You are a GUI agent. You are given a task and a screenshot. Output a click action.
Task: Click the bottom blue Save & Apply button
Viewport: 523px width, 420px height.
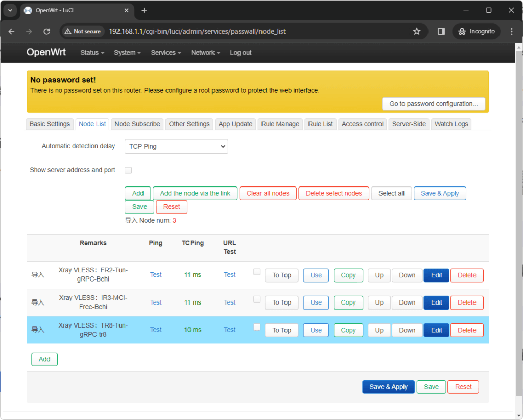[x=388, y=387]
